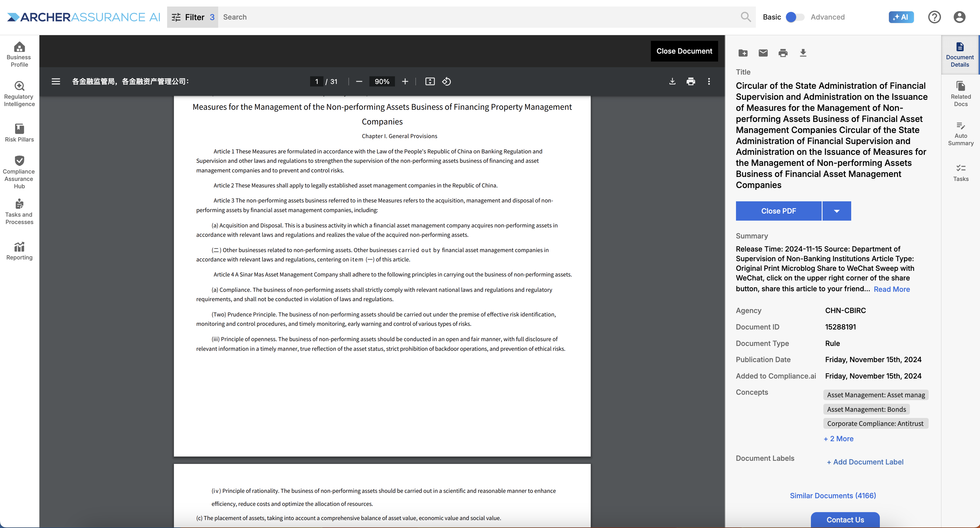Click the Asset Management: Bonds concept tag
Screen dimensions: 980x528
click(x=866, y=409)
